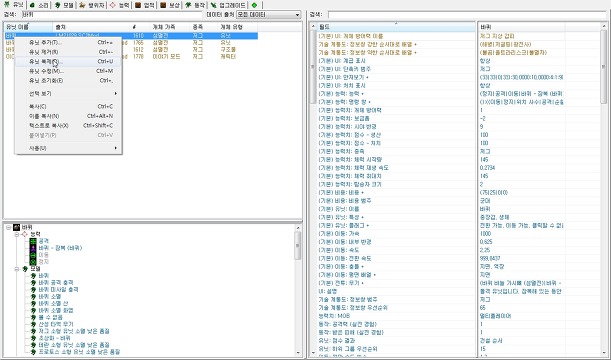Click the 바퀴 root unit icon in tree

(16, 227)
